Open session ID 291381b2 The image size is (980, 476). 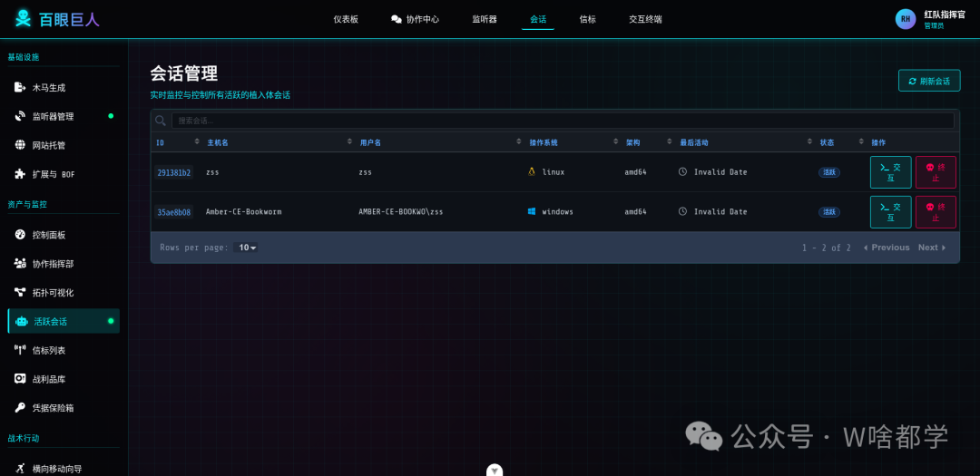(173, 172)
